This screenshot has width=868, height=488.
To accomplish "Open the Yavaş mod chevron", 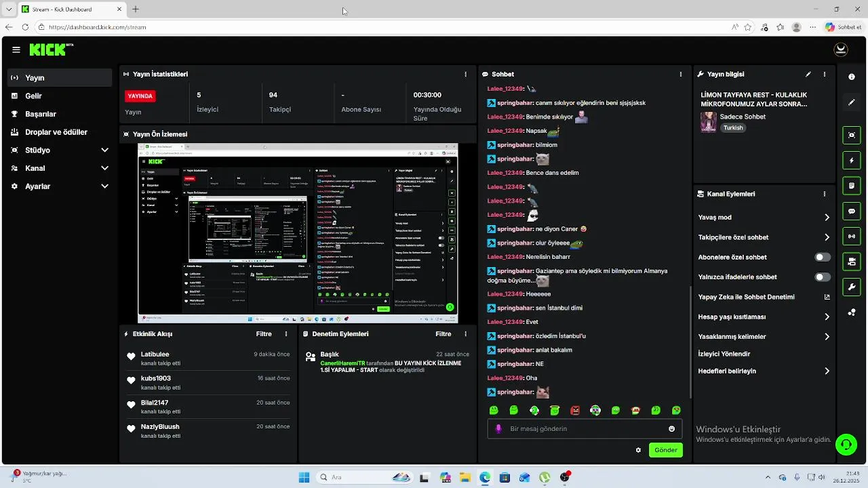I will (827, 218).
